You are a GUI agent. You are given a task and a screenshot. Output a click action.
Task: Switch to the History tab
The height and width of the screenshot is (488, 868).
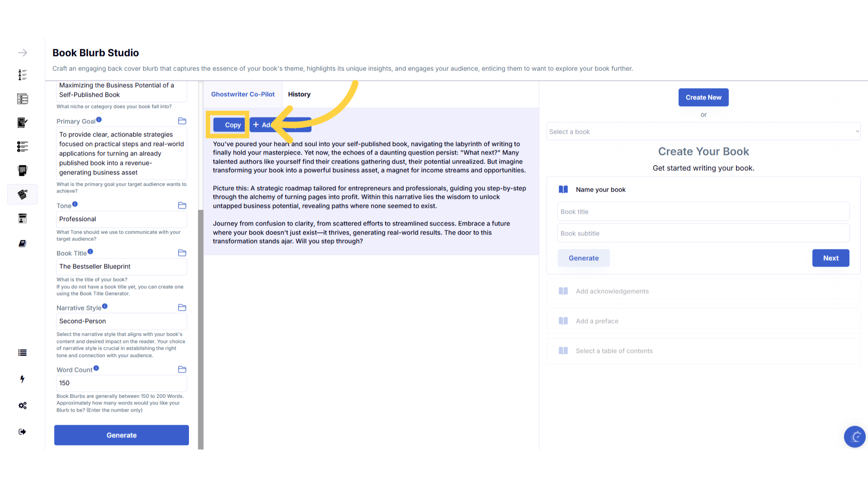pos(299,94)
